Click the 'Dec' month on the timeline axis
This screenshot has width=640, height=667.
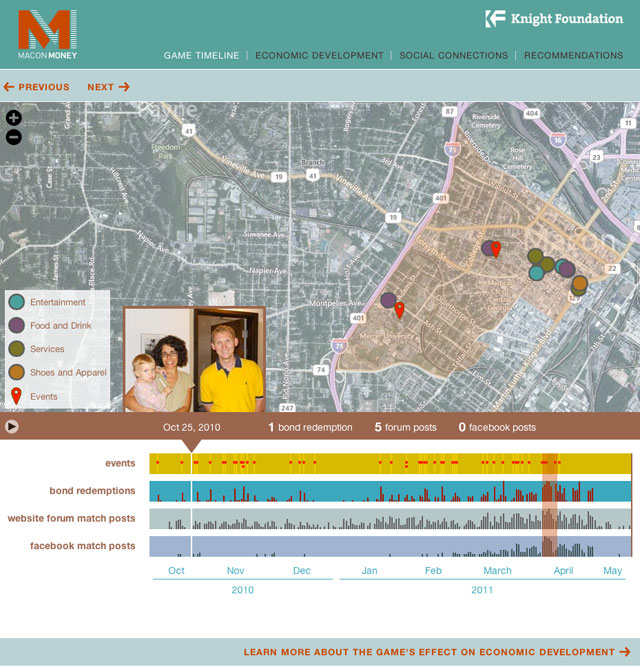302,570
